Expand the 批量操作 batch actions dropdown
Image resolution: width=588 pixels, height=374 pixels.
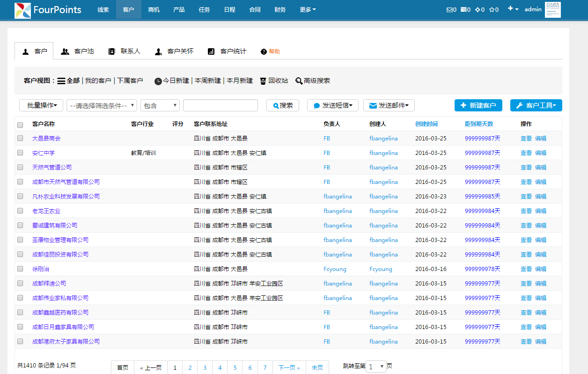coord(41,105)
